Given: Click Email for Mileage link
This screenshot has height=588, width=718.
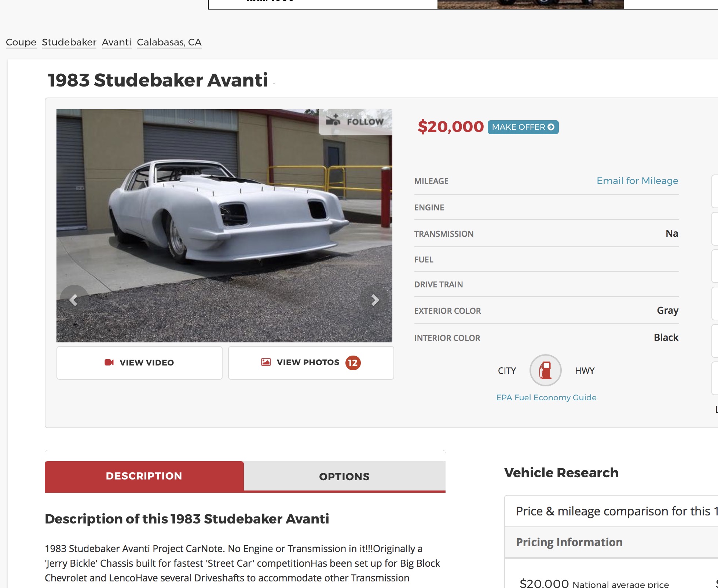Looking at the screenshot, I should point(637,181).
